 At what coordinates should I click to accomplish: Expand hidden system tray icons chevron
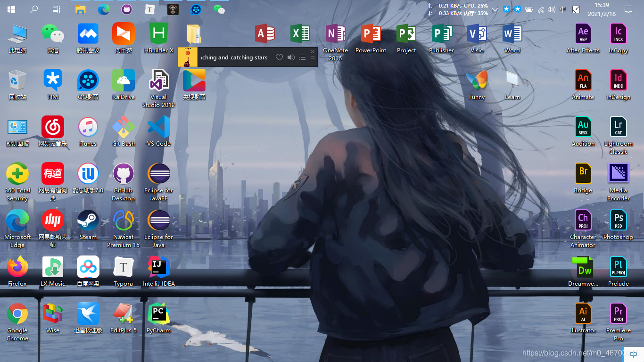[x=495, y=9]
